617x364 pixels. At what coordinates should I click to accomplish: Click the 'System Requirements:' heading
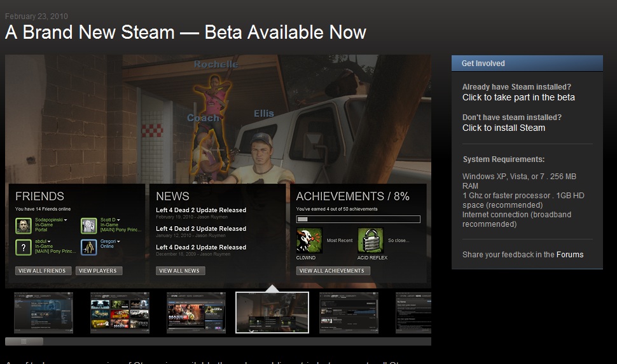point(504,159)
